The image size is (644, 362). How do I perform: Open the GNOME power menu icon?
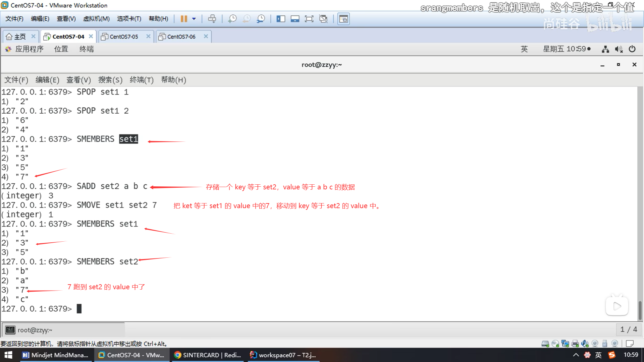[x=632, y=49]
